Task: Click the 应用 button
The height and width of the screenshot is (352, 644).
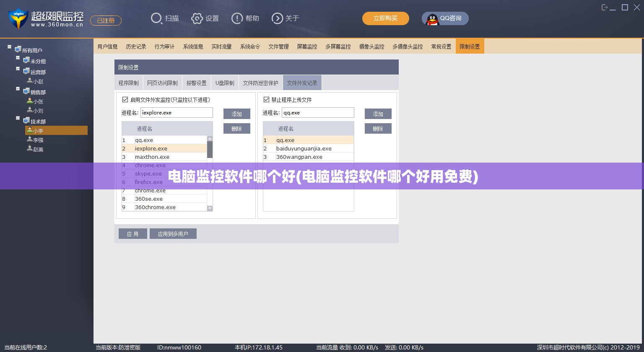Action: [x=133, y=234]
